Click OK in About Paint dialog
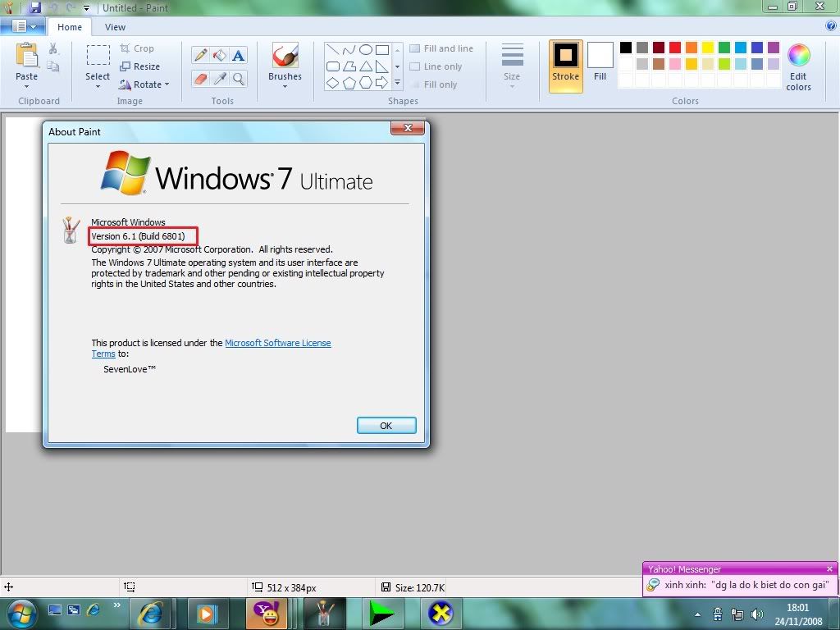 pos(386,426)
